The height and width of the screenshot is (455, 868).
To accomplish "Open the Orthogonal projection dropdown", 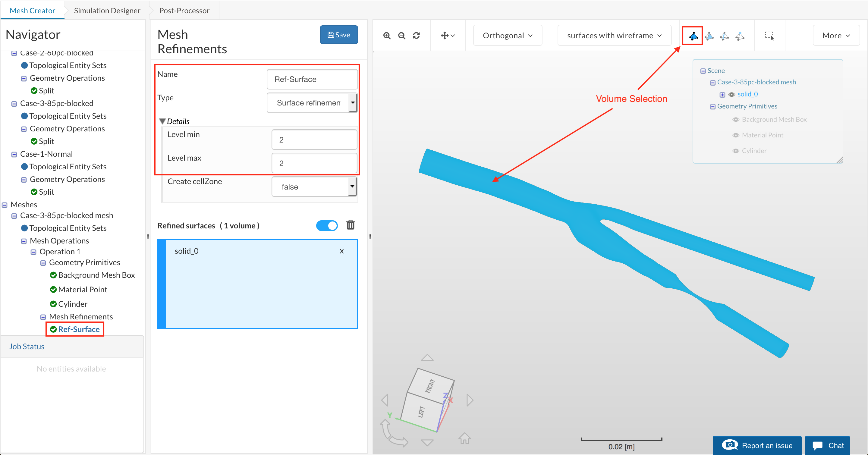I will tap(508, 36).
